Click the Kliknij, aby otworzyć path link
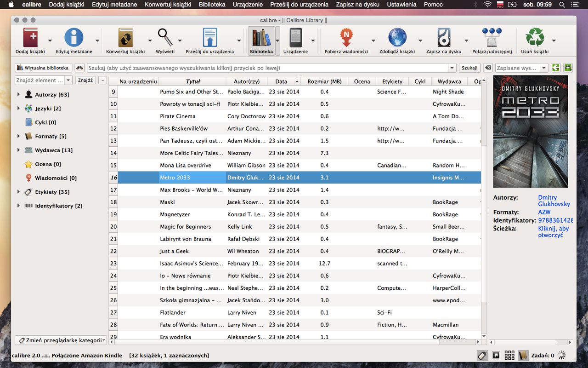The width and height of the screenshot is (588, 368). pyautogui.click(x=554, y=232)
